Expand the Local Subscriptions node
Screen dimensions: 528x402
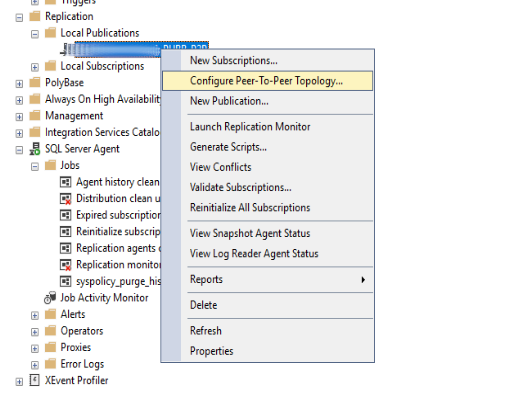pyautogui.click(x=35, y=67)
